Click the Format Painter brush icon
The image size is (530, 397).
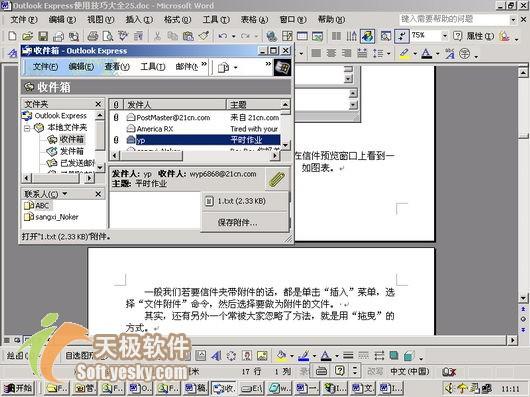(x=204, y=36)
